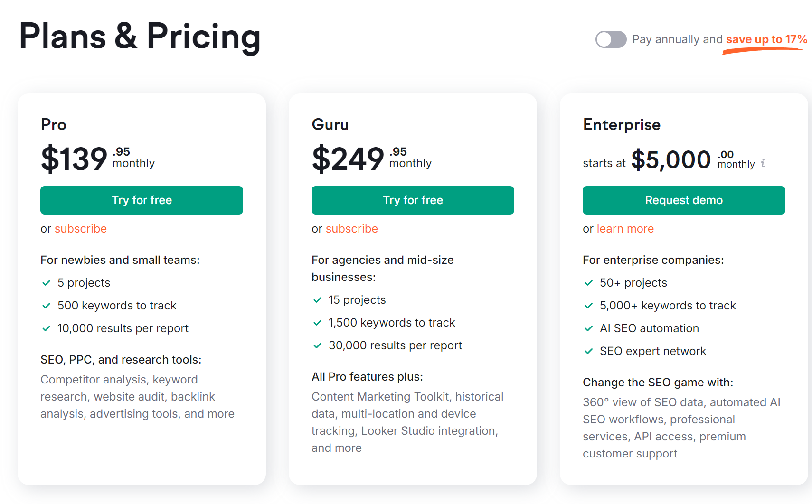Viewport: 812px width, 504px height.
Task: Click the checkmark beside "500 keywords to track"
Action: (46, 305)
